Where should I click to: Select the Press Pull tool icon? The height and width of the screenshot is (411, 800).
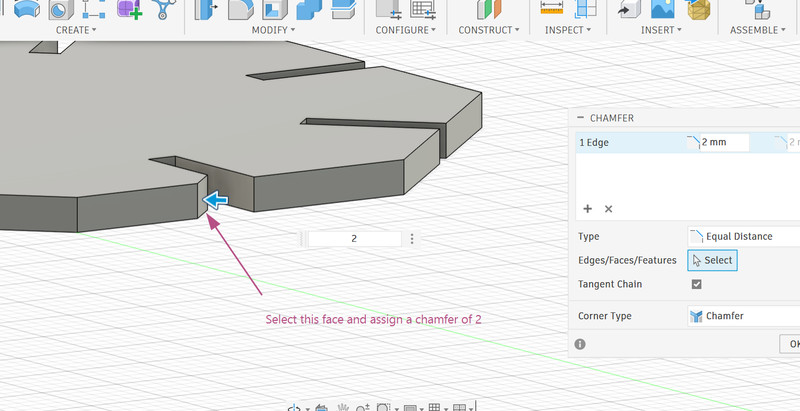[x=204, y=9]
